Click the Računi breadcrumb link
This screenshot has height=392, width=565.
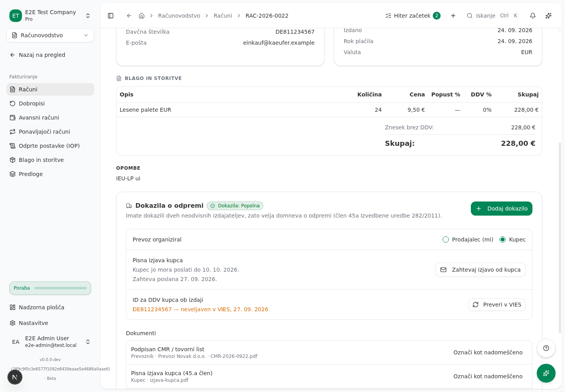point(223,16)
